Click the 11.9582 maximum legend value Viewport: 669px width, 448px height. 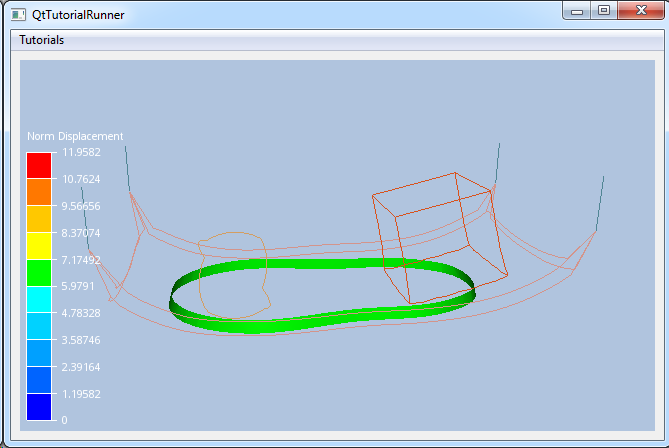82,152
